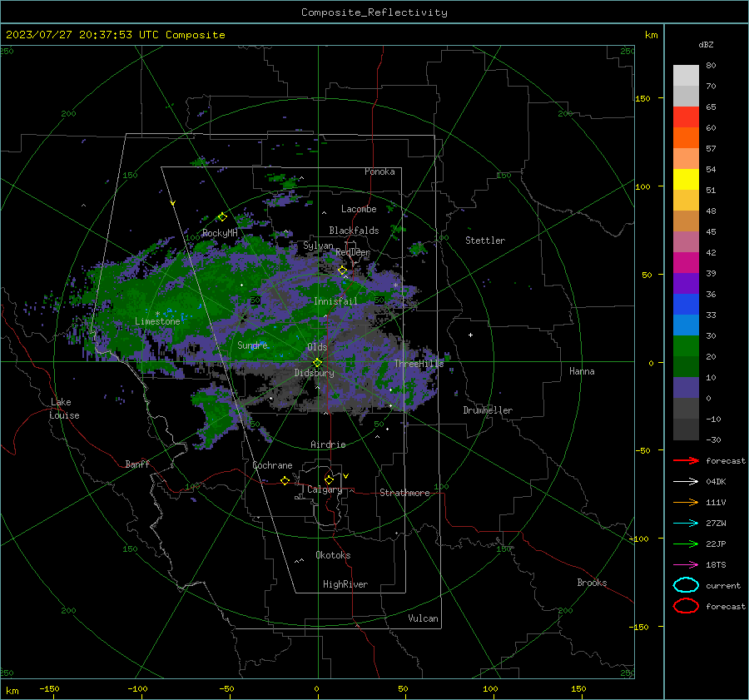The image size is (749, 700).
Task: Click the Stettler city label
Action: click(485, 241)
